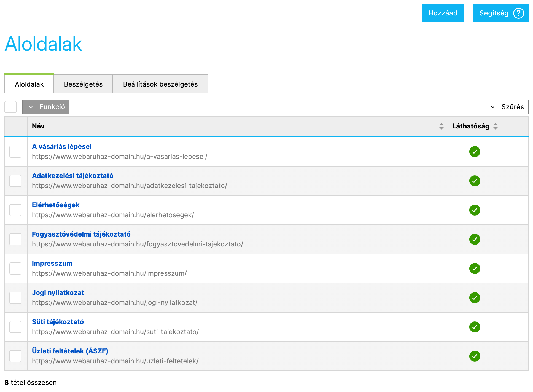533x392 pixels.
Task: Select the Adatkezelési tájékoztató row checkbox
Action: click(x=15, y=181)
